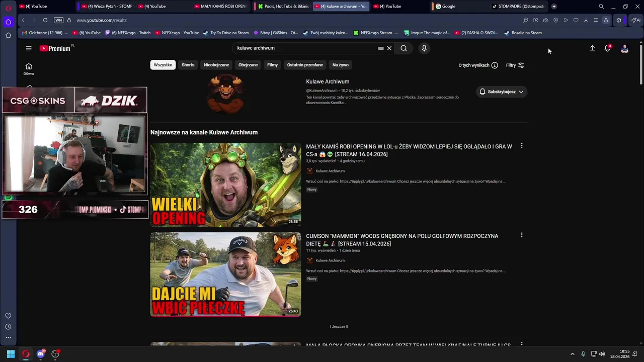Image resolution: width=644 pixels, height=362 pixels.
Task: Open Kulawe Archiwum channel avatar
Action: [x=226, y=94]
